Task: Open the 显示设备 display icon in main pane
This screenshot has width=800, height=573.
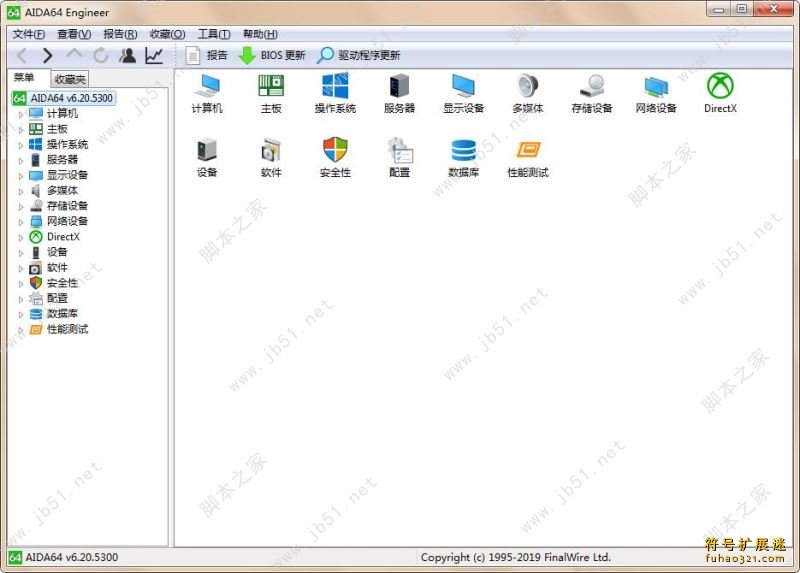Action: click(463, 93)
